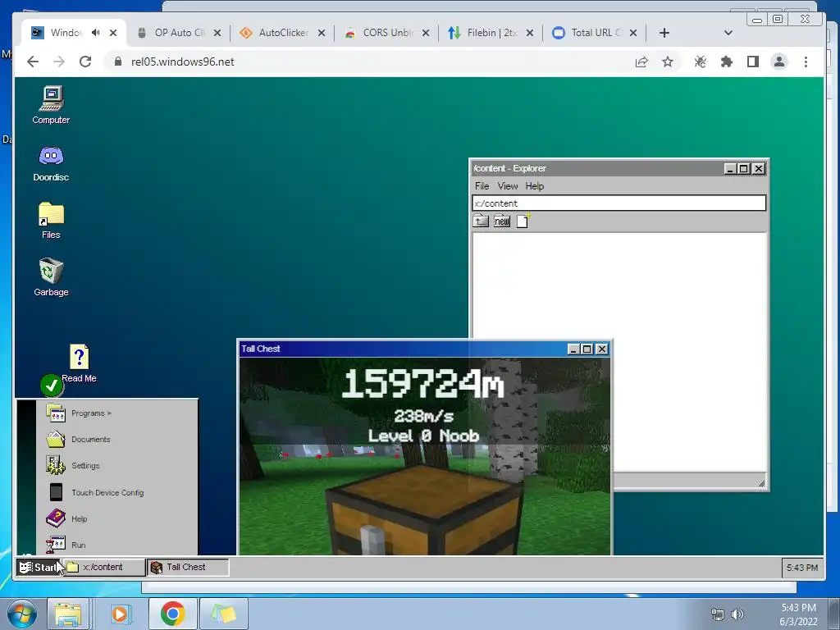Open Windows Media Player taskbar icon
The width and height of the screenshot is (840, 630).
pos(121,614)
